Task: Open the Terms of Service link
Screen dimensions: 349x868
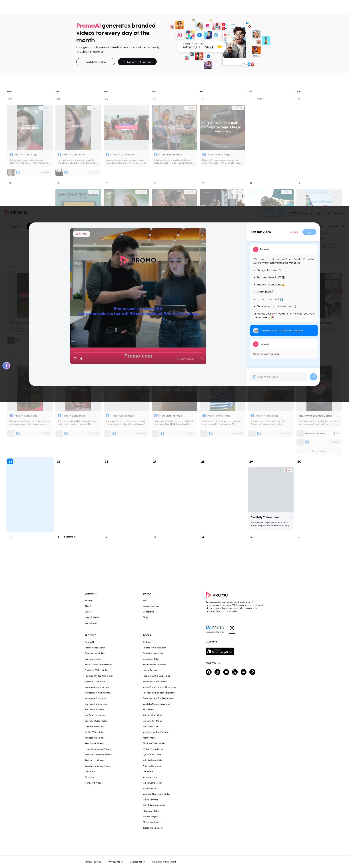Action: pyautogui.click(x=93, y=862)
